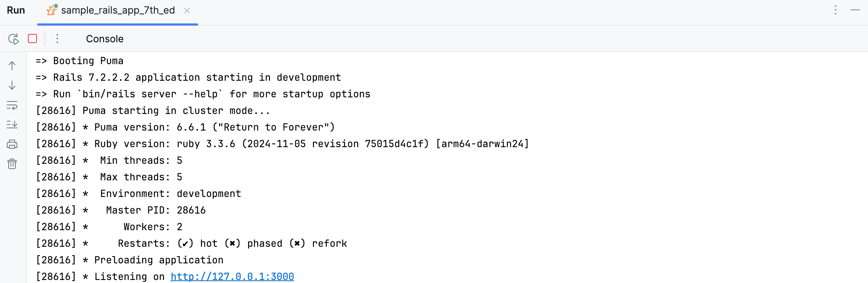This screenshot has height=283, width=868.
Task: Jump down the stack trace
Action: click(x=12, y=85)
